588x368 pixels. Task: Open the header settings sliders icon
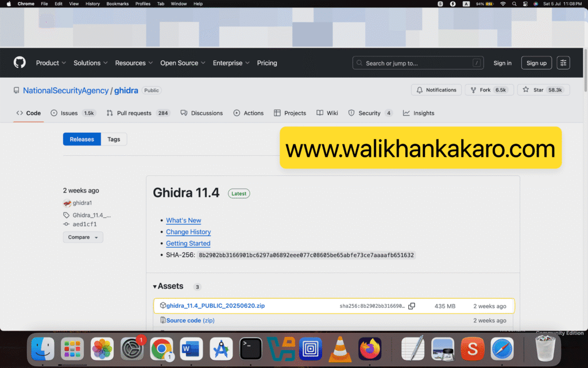pos(563,63)
